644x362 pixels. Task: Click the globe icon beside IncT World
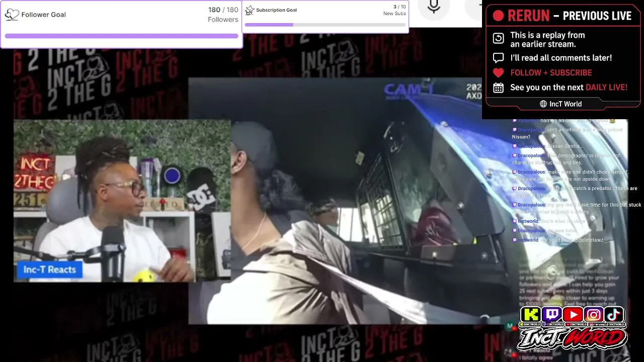543,104
